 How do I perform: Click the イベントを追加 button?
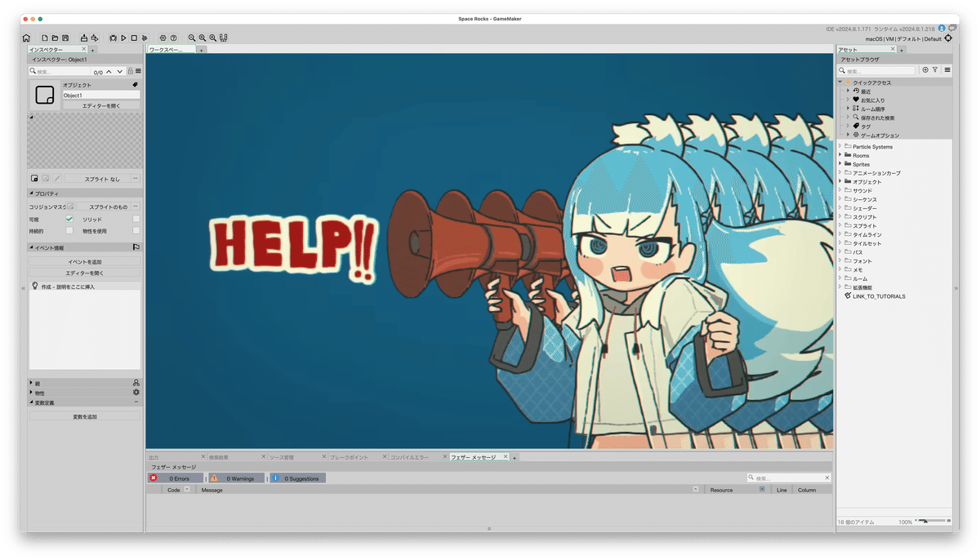point(85,262)
